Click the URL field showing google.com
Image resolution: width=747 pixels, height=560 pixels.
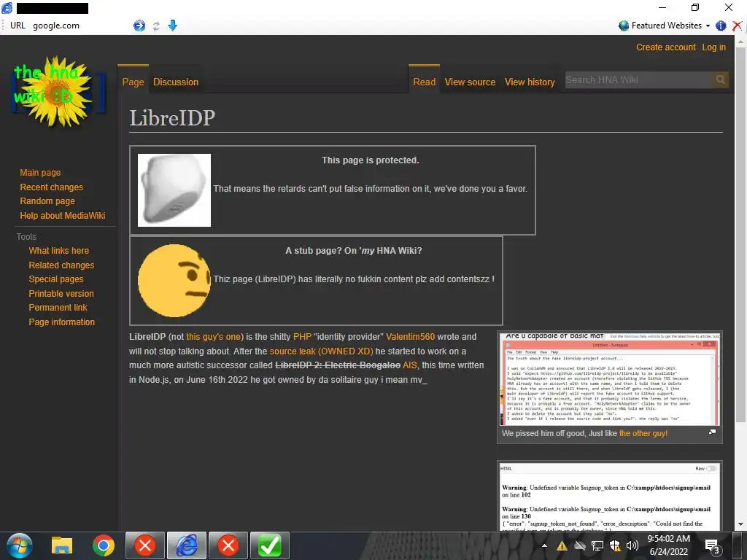point(80,26)
